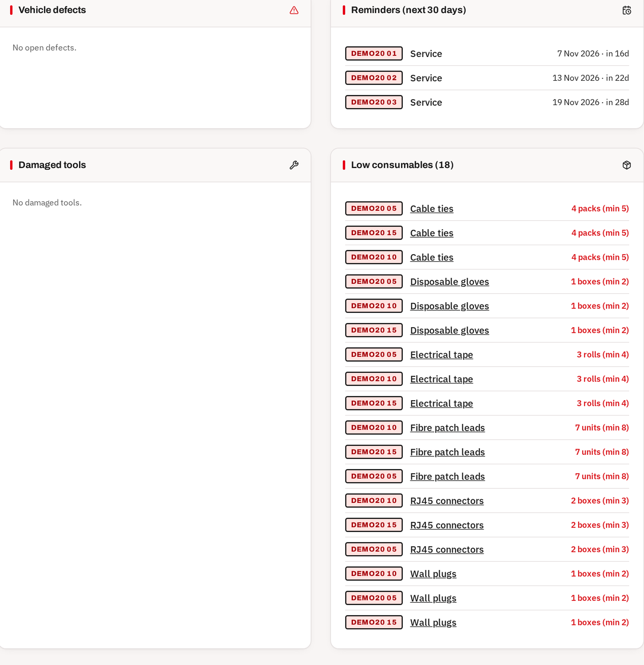Click DEMO20 05 plate beside Wall plugs
Screen dimensions: 644x665
click(374, 598)
